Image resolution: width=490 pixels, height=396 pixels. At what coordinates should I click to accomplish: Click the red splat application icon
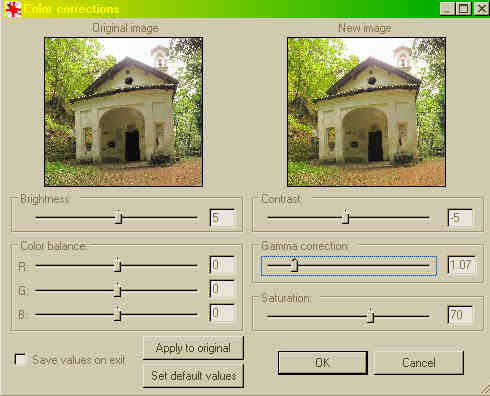tap(13, 9)
